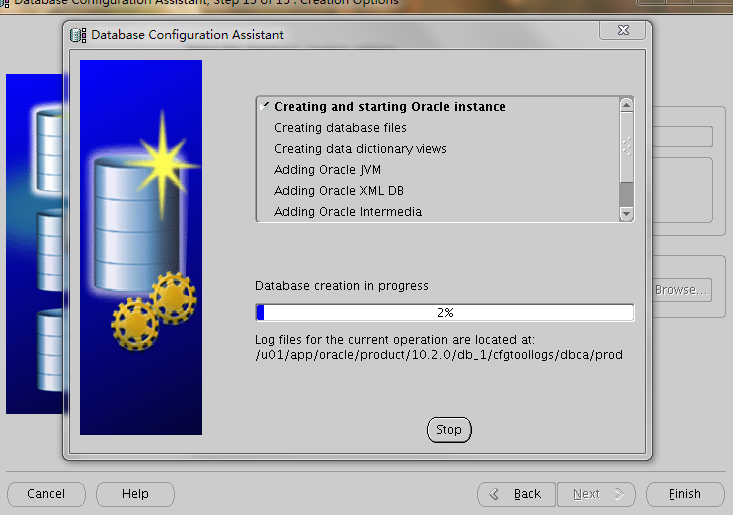
Task: Click the Browse... button behind dialog
Action: (681, 290)
